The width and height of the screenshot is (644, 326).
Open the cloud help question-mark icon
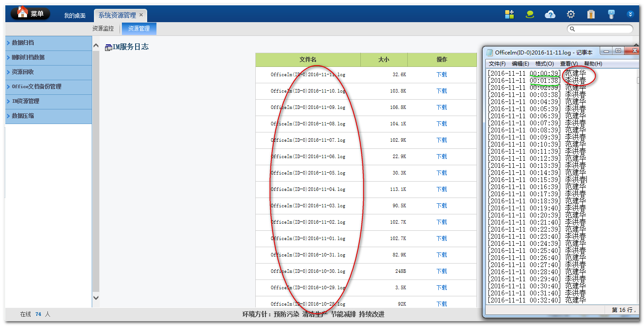[550, 14]
